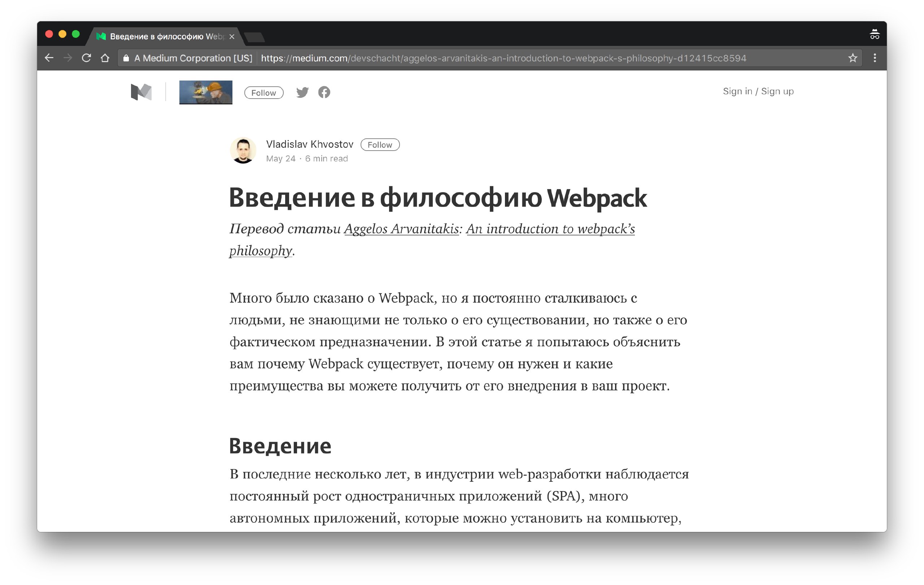Open Sign in / Sign up link
This screenshot has height=585, width=924.
758,91
